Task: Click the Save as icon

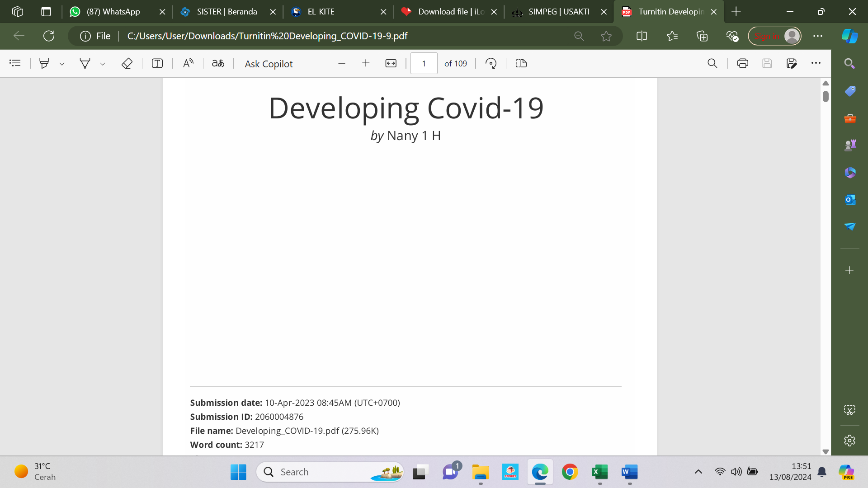Action: [x=792, y=63]
